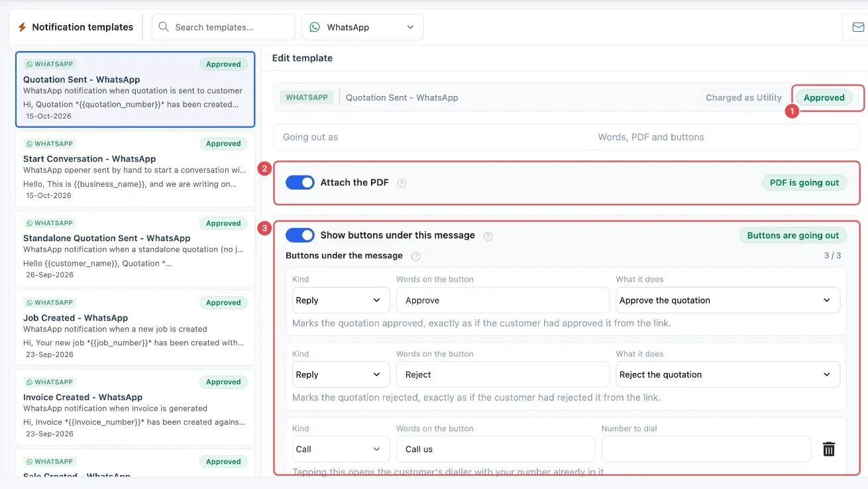Screen dimensions: 868x489
Task: Edit the button text field containing Approve
Action: pyautogui.click(x=503, y=300)
